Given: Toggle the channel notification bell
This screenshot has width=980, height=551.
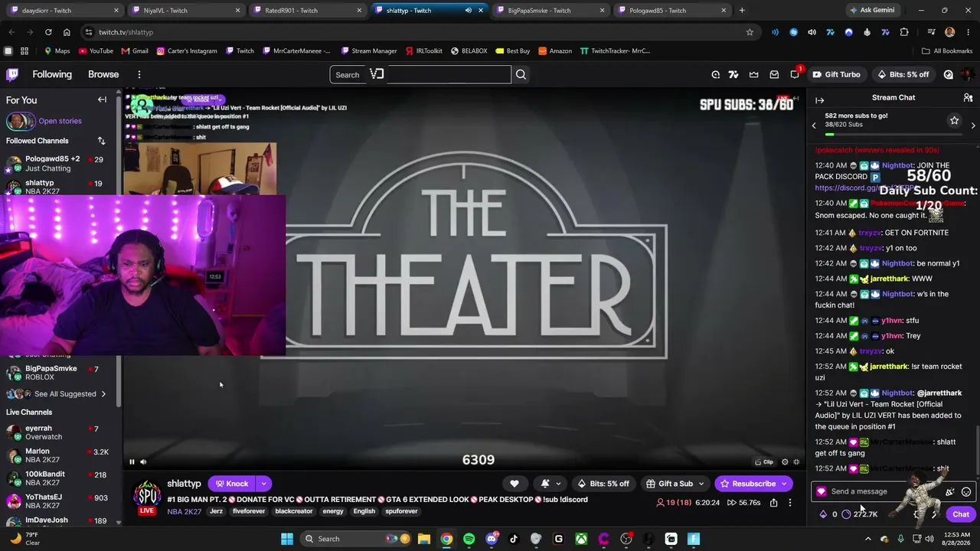Looking at the screenshot, I should click(545, 484).
